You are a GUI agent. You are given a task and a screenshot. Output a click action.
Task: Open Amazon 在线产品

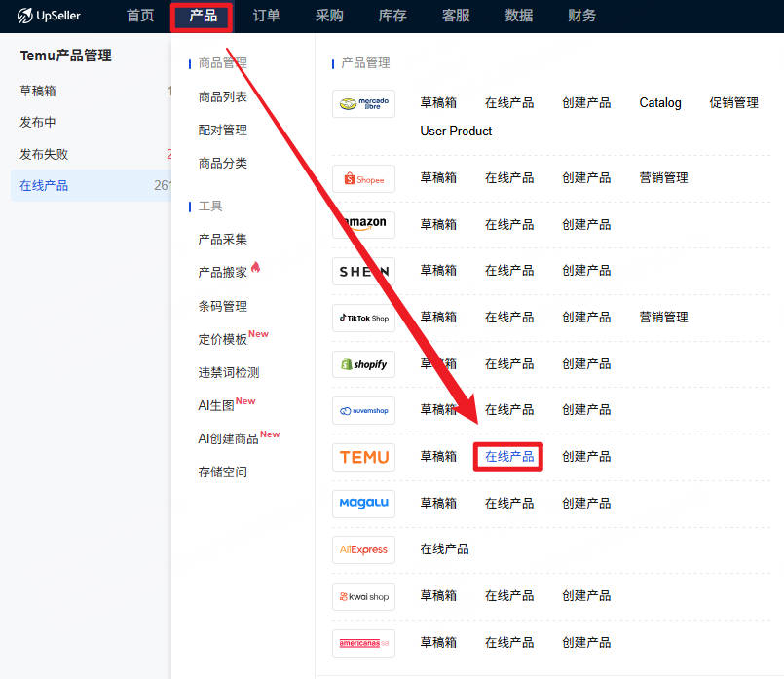[509, 224]
